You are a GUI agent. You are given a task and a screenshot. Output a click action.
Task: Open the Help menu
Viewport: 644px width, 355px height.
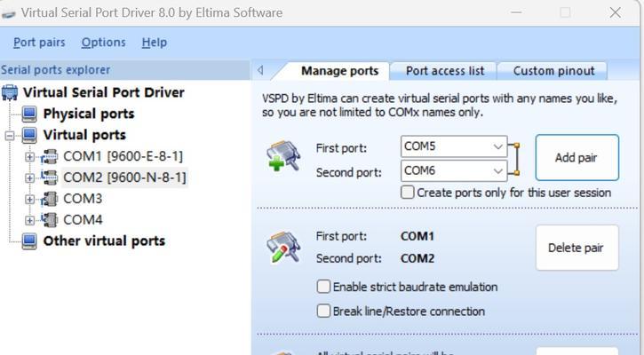(155, 43)
